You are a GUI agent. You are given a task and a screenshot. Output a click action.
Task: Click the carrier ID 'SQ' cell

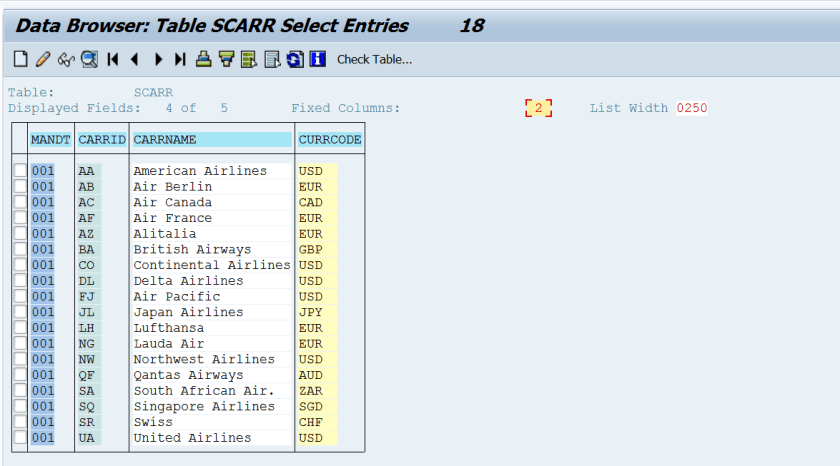tap(89, 407)
